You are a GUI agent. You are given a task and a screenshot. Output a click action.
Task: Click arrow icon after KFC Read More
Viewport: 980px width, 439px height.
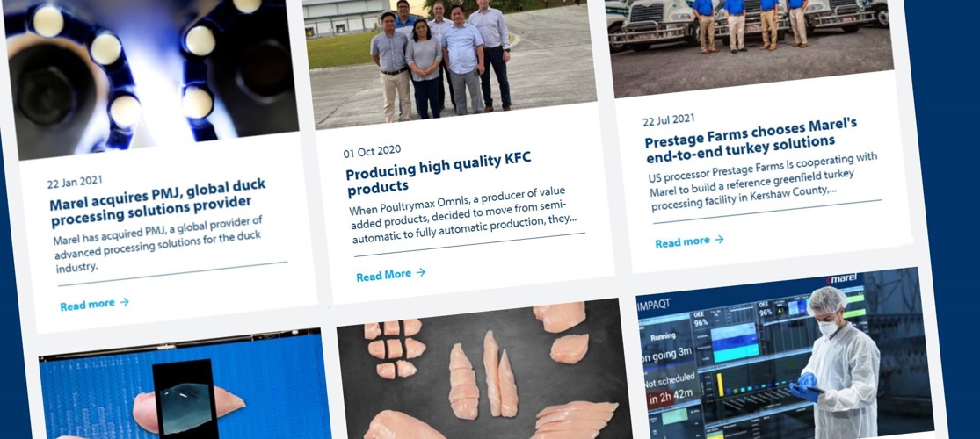(x=421, y=272)
